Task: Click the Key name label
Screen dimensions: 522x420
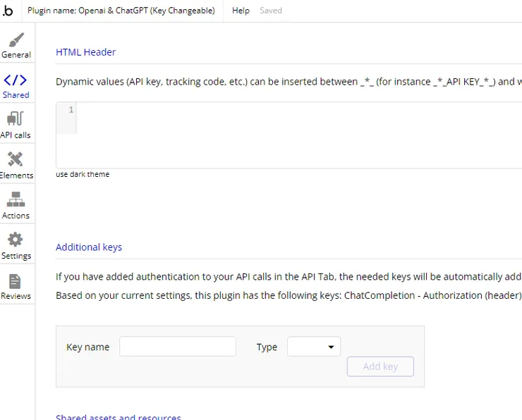Action: pyautogui.click(x=88, y=347)
